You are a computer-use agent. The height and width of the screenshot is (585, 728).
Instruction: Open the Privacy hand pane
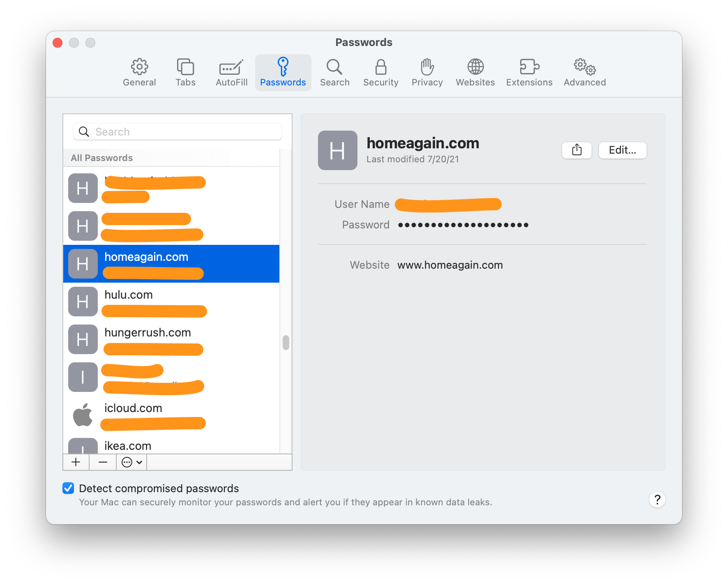coord(427,73)
